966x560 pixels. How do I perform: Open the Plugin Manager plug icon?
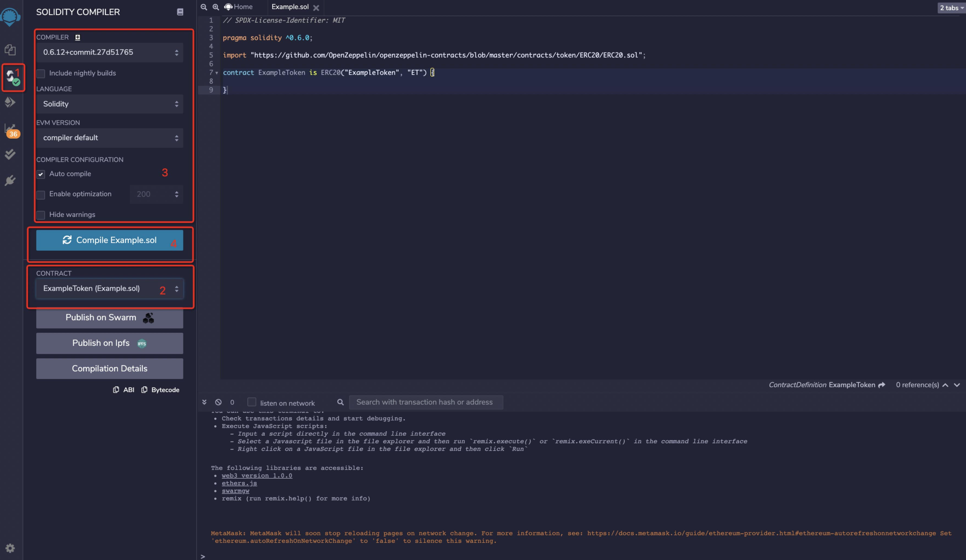pos(10,181)
